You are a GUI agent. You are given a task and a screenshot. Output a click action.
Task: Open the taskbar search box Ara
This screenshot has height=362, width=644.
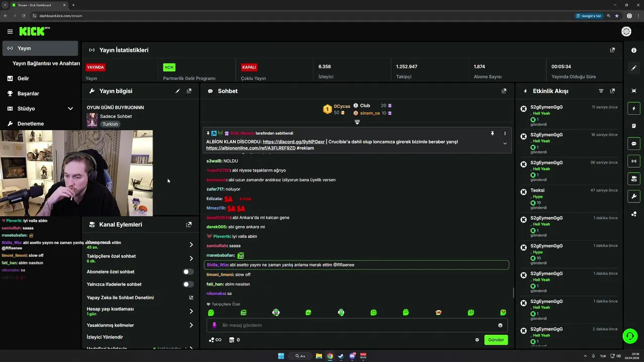tap(301, 356)
